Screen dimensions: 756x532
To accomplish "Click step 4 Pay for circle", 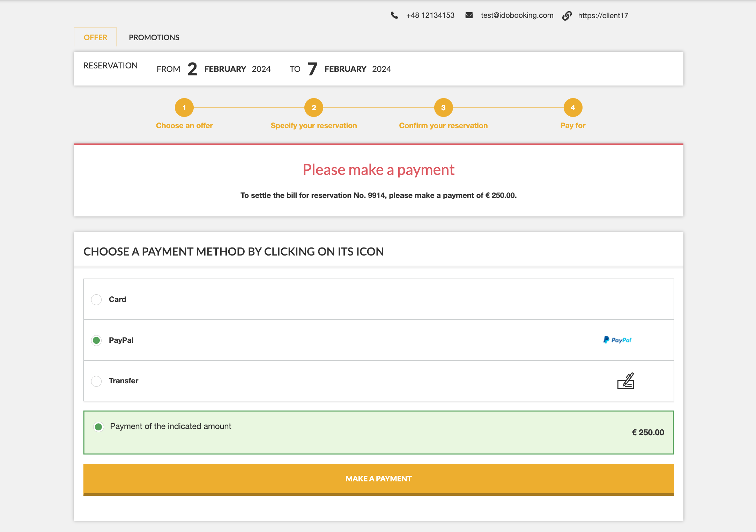I will click(573, 108).
